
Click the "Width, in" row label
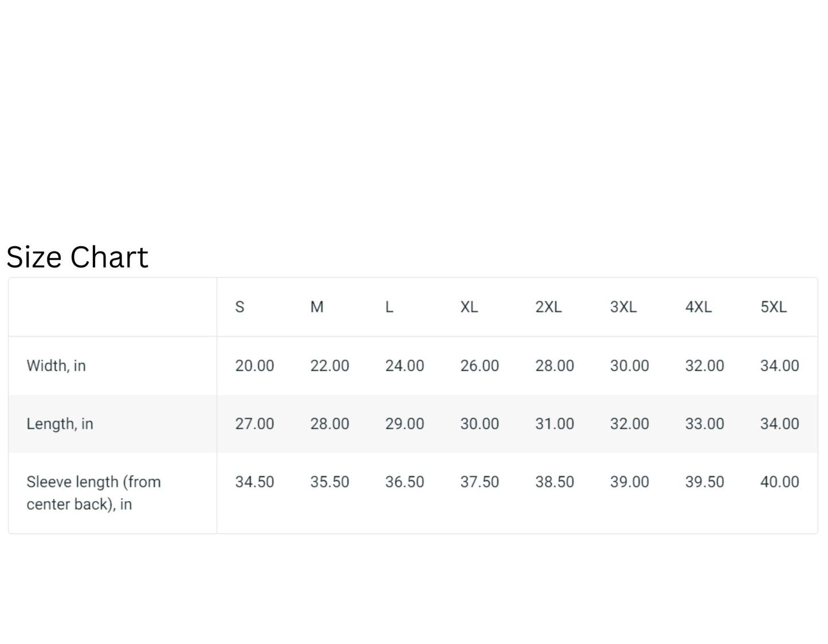click(x=56, y=366)
